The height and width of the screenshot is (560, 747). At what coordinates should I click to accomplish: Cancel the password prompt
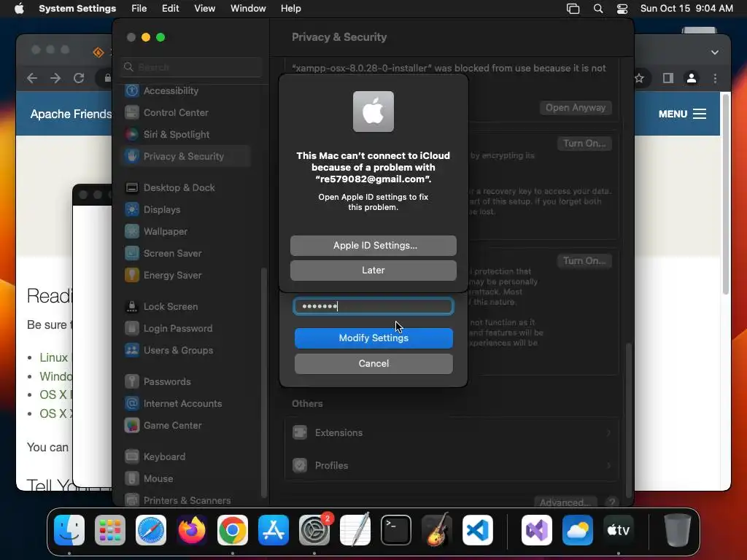pyautogui.click(x=373, y=363)
